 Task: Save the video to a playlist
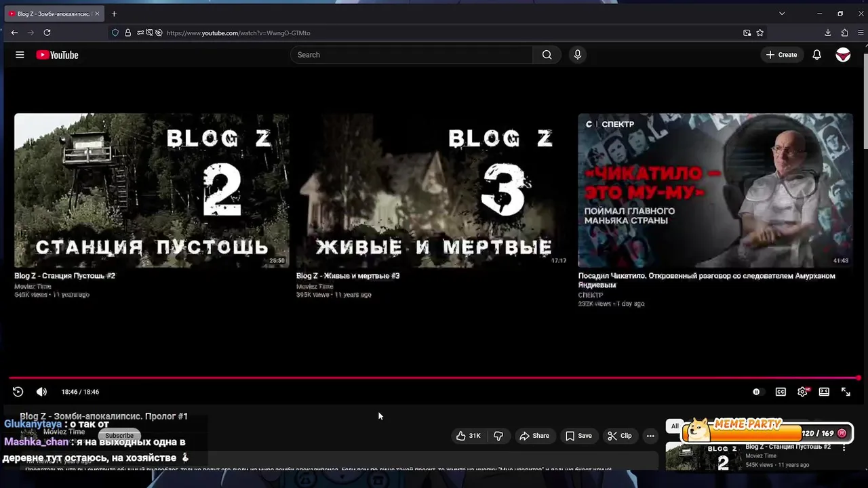point(578,436)
